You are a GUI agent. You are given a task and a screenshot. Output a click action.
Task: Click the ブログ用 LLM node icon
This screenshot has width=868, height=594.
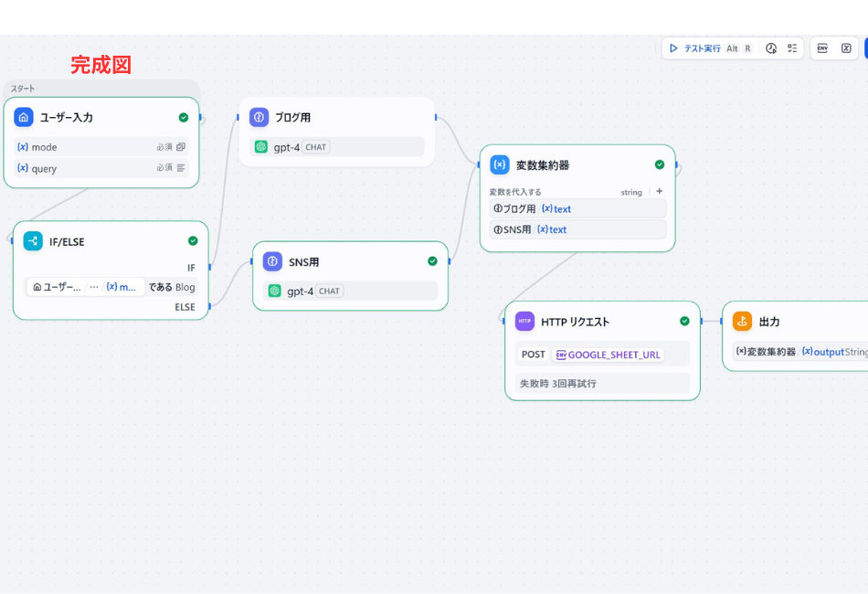[x=259, y=117]
